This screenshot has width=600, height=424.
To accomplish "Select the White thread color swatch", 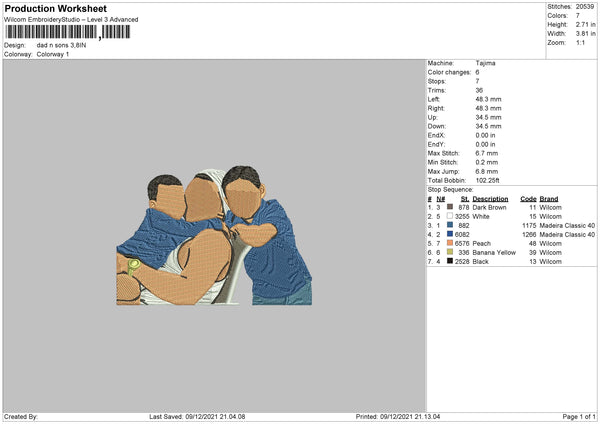I will click(450, 216).
